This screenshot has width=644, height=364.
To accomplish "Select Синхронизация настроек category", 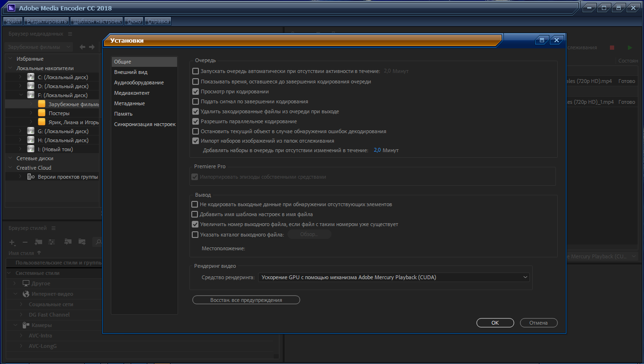I will click(144, 124).
